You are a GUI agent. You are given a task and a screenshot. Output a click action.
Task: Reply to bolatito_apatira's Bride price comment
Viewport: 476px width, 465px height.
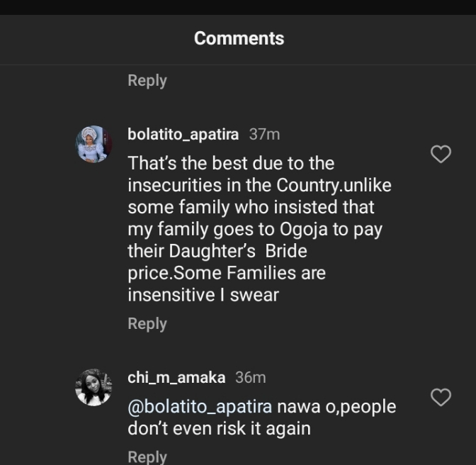[147, 324]
